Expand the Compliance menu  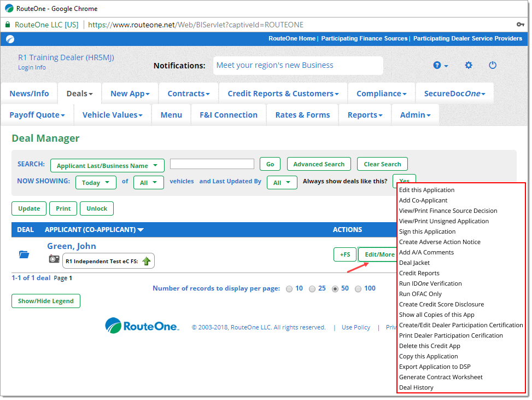(x=381, y=94)
